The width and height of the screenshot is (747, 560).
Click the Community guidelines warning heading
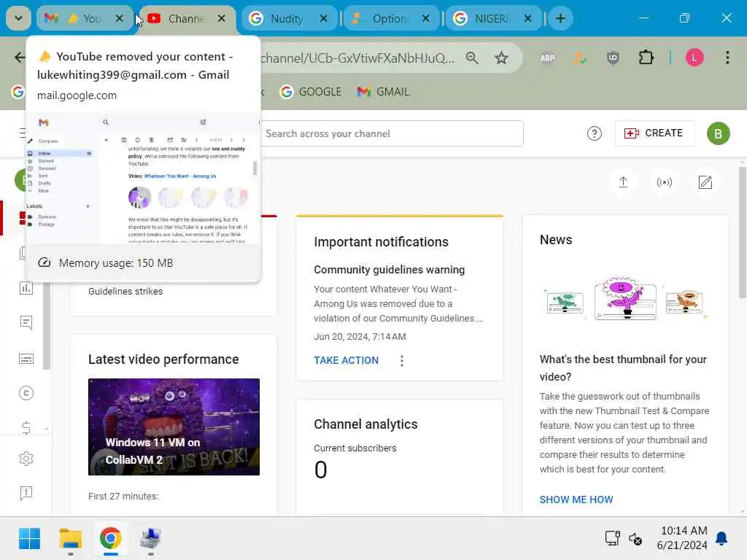point(389,270)
